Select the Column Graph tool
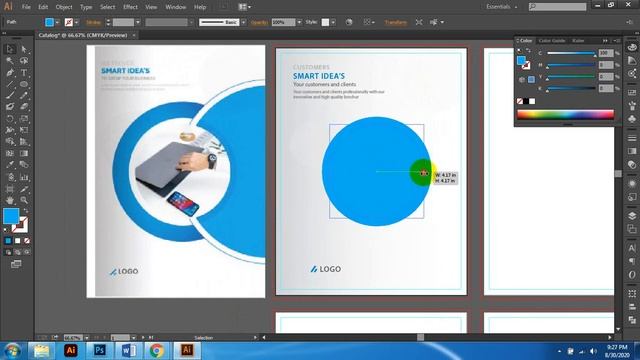640x360 pixels. [24, 177]
